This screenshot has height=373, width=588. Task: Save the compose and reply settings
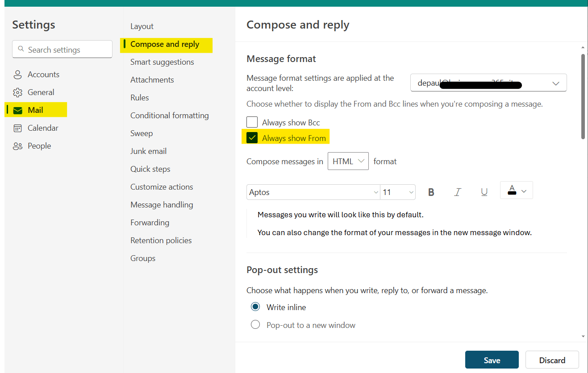pos(492,360)
